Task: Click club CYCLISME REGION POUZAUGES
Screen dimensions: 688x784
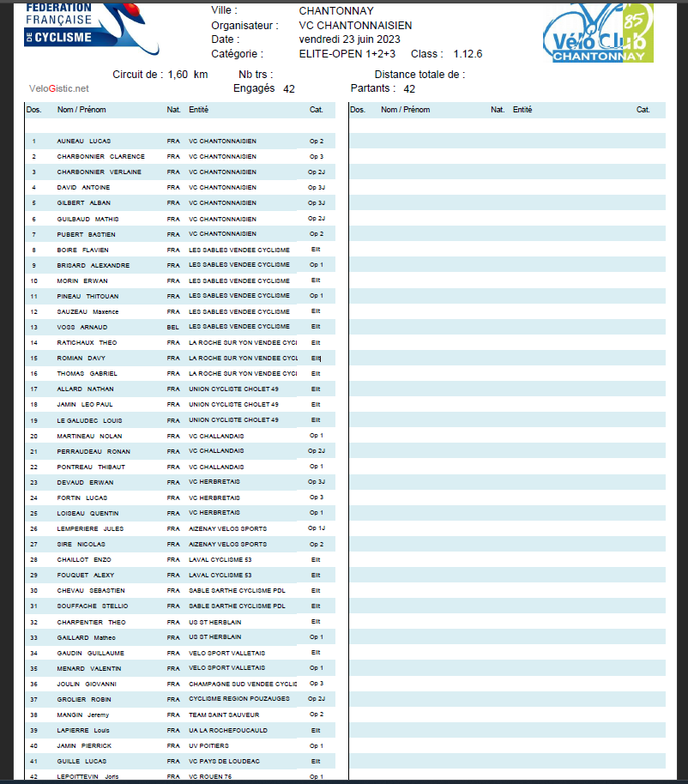Action: coord(239,699)
